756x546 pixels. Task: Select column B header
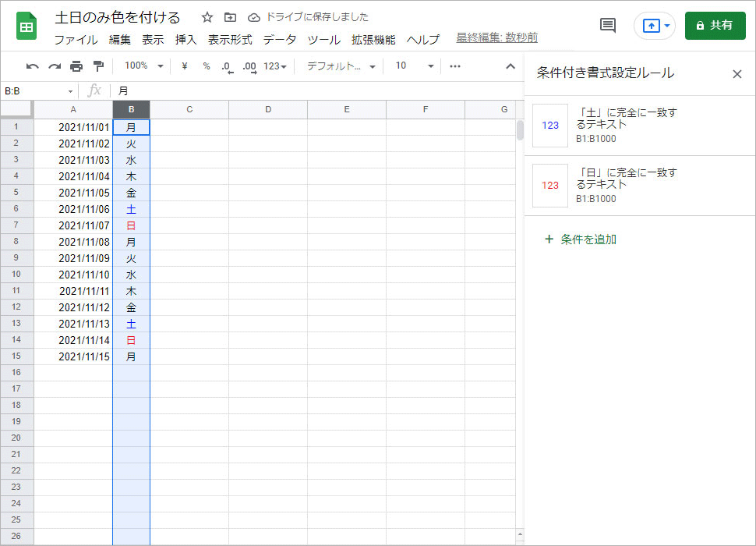click(131, 109)
